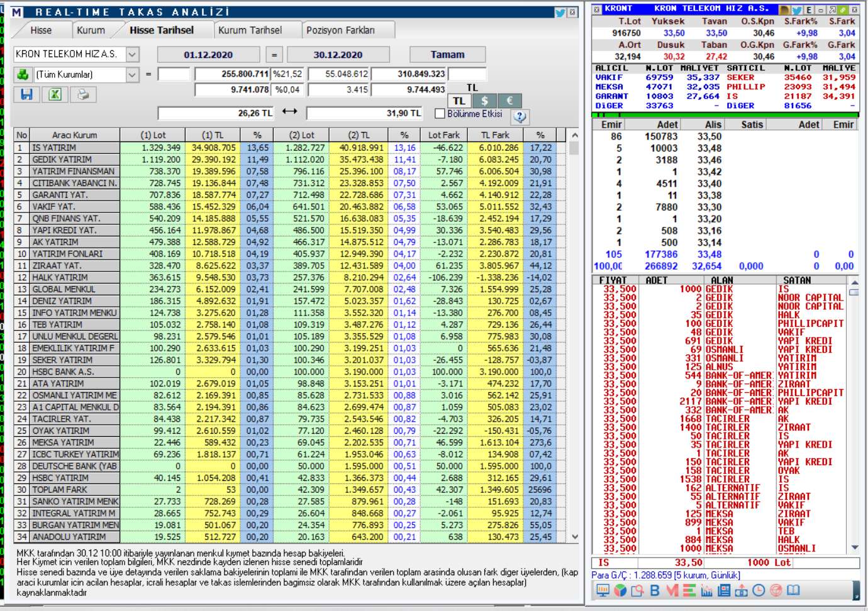This screenshot has width=868, height=611.
Task: Click the green link icon in KRONT title bar
Action: click(x=843, y=9)
